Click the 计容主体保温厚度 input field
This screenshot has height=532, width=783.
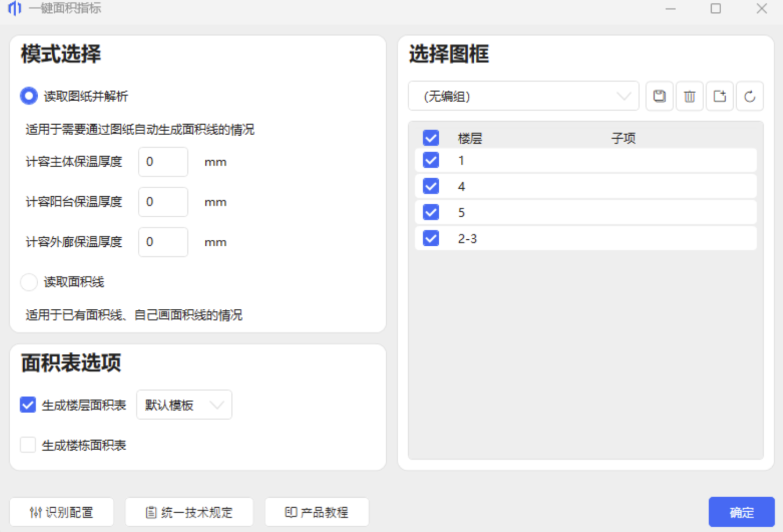(x=163, y=162)
